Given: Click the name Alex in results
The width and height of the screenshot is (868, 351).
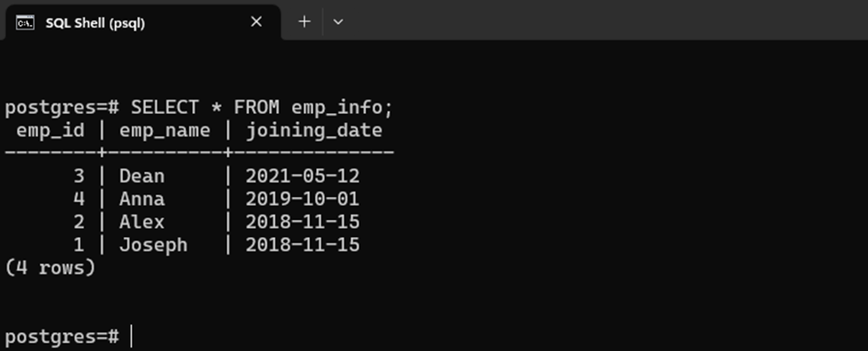Looking at the screenshot, I should pyautogui.click(x=142, y=222).
